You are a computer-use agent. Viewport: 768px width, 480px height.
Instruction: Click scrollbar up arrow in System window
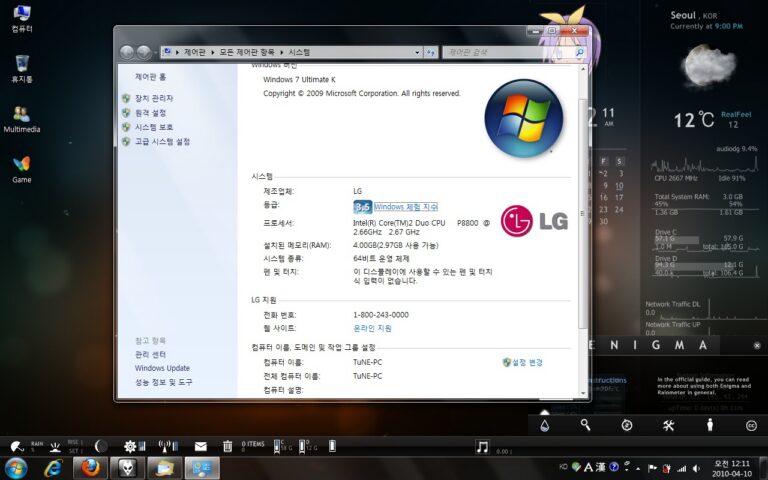point(583,69)
